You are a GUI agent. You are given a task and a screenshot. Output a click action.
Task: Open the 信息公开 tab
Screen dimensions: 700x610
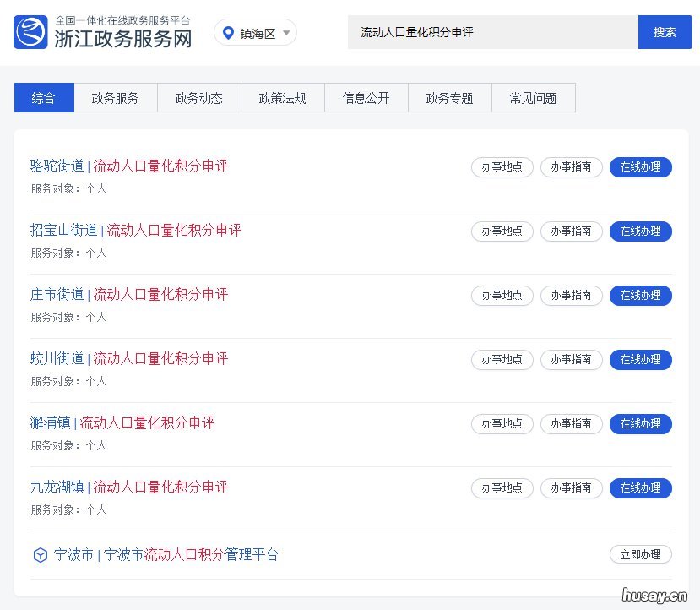366,97
